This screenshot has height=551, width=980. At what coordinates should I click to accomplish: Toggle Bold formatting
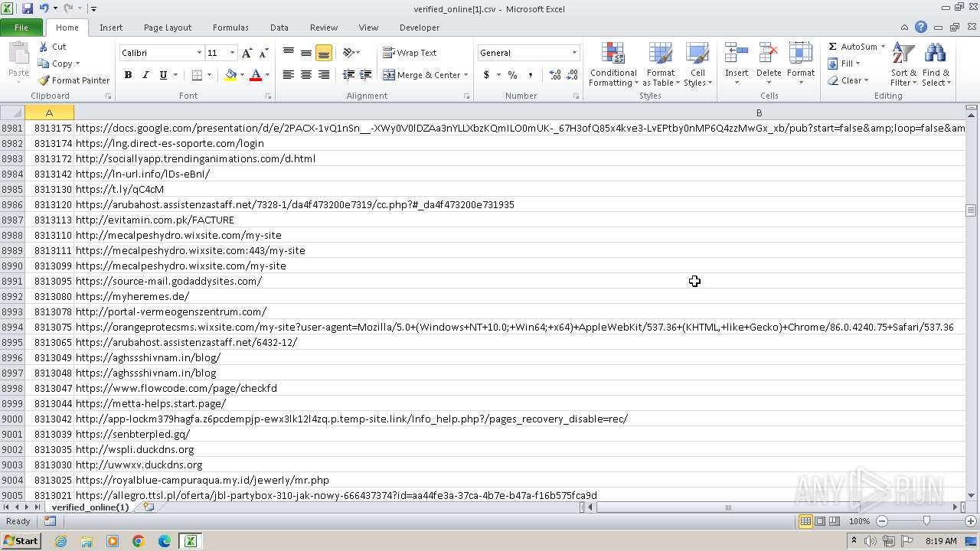128,75
